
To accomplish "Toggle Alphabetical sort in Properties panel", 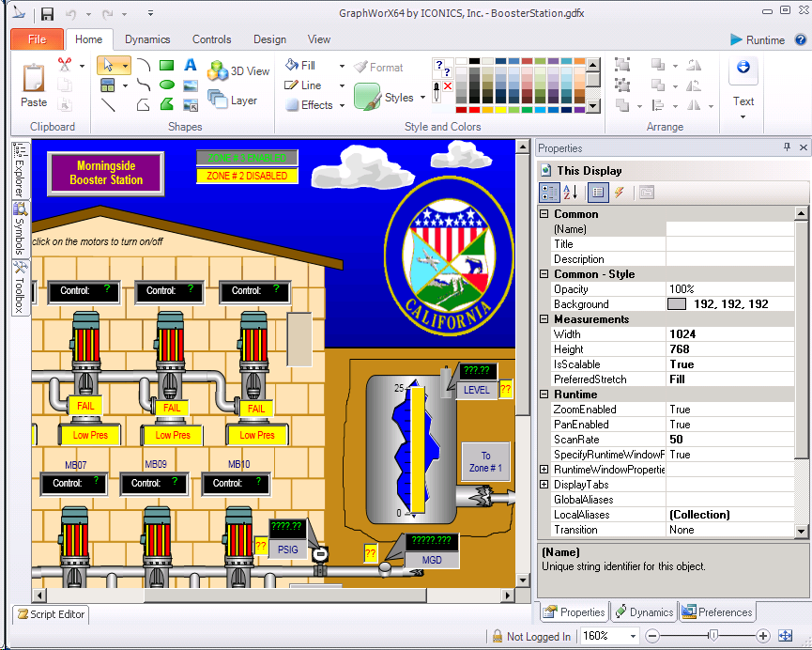I will click(570, 193).
